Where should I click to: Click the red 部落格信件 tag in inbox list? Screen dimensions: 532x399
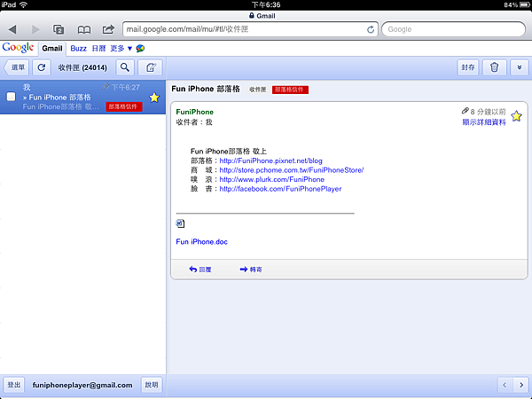point(124,106)
